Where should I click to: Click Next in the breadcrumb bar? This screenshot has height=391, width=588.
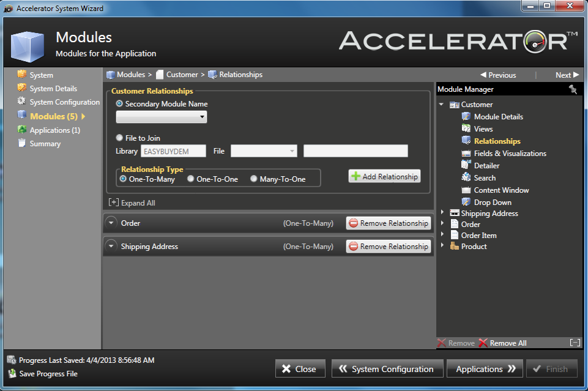(x=567, y=75)
